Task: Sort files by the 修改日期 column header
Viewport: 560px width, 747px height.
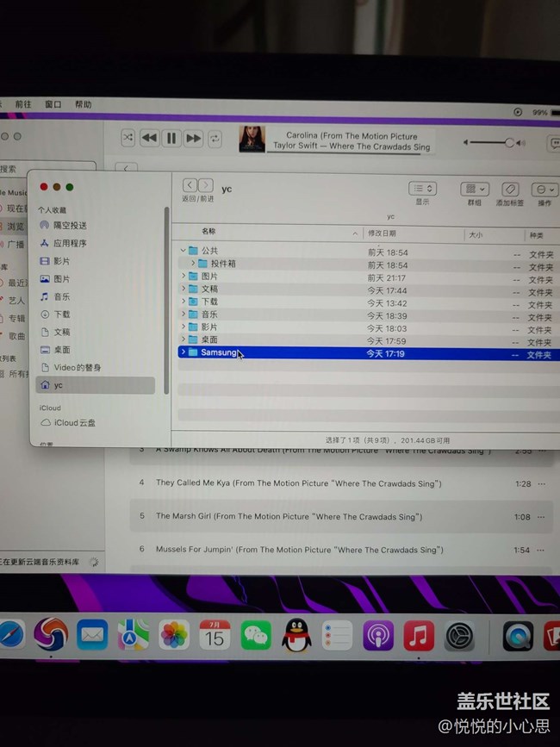Action: pyautogui.click(x=383, y=233)
